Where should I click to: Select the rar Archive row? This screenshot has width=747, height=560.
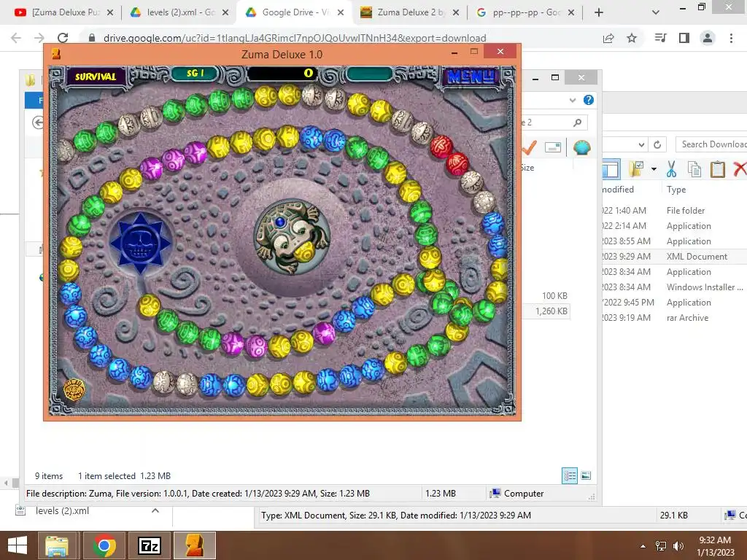[x=675, y=318]
